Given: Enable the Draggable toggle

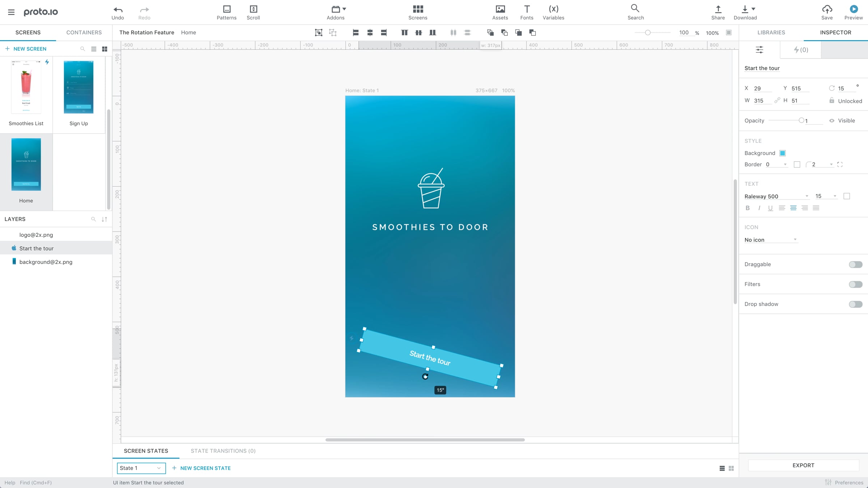Looking at the screenshot, I should coord(855,265).
